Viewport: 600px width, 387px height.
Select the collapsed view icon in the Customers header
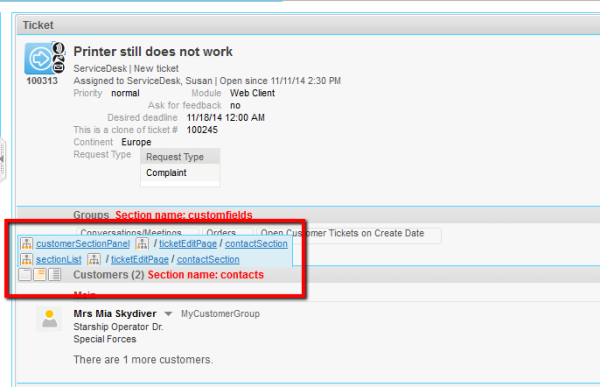[x=25, y=274]
